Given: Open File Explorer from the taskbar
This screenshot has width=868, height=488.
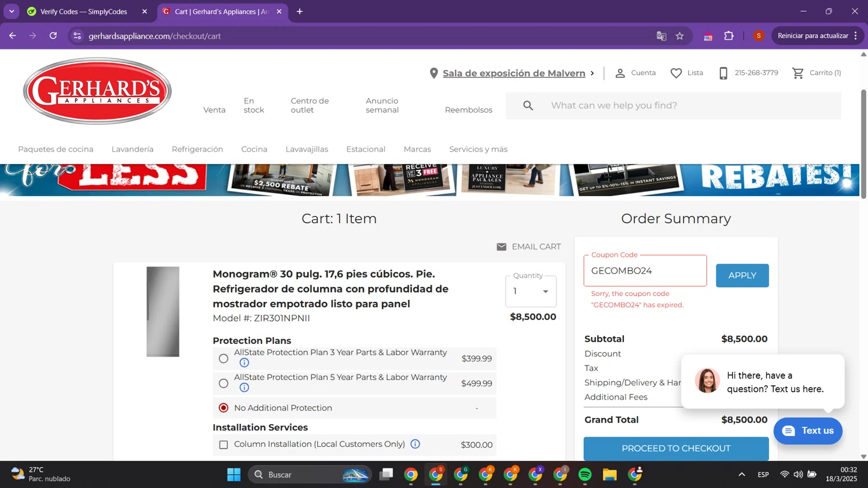Looking at the screenshot, I should 610,475.
